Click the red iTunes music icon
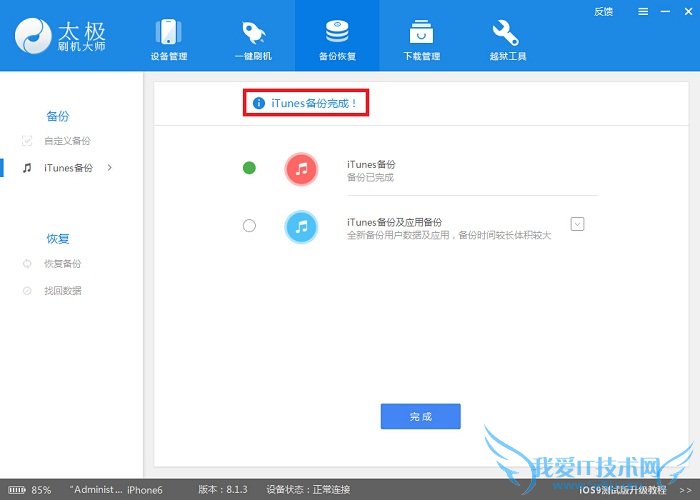Screen dimensions: 700x500 [x=301, y=169]
